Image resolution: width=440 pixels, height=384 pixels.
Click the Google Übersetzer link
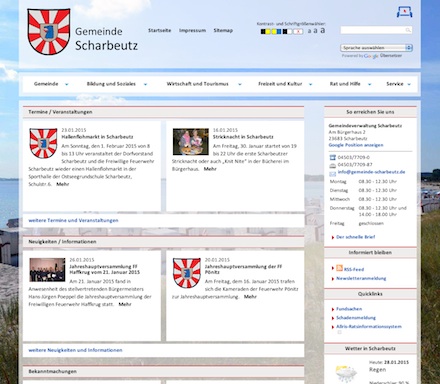point(383,56)
